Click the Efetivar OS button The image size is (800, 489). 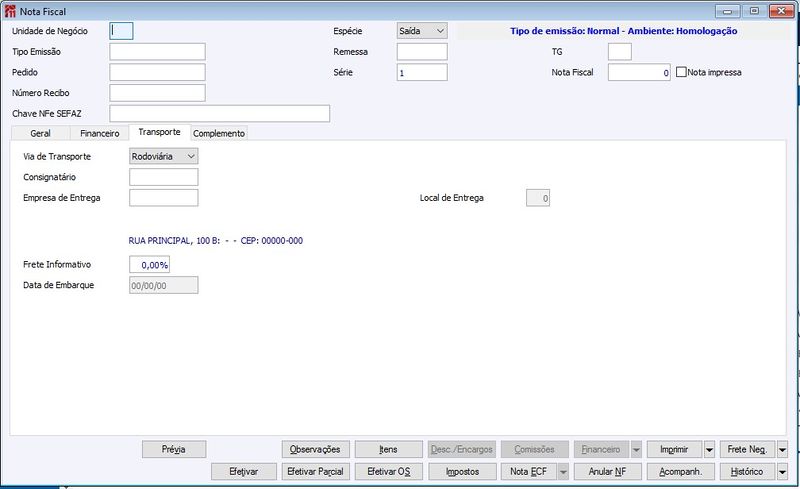[x=389, y=472]
